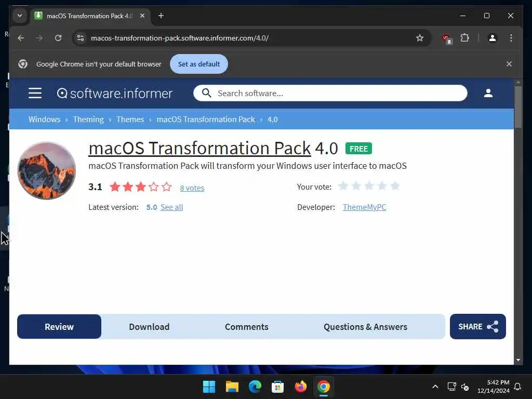This screenshot has height=399, width=532.
Task: Open the Questions & Answers tab
Action: pos(365,327)
